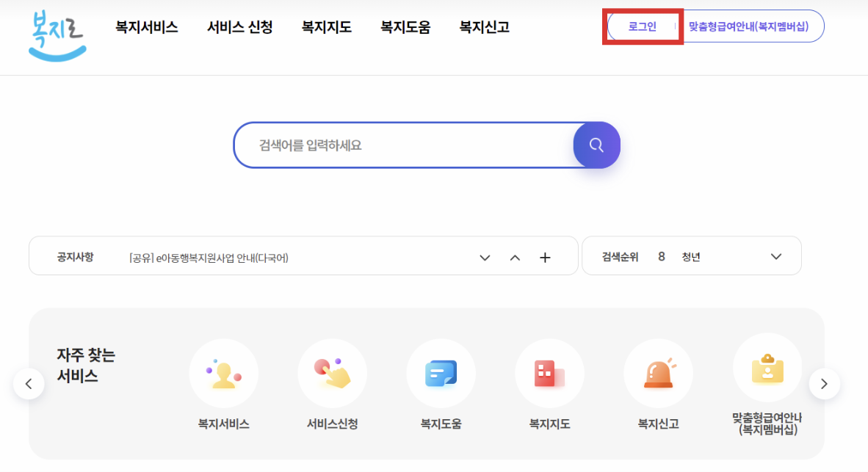Open 복지도움 from frequently used services
The image size is (868, 472).
tap(441, 373)
